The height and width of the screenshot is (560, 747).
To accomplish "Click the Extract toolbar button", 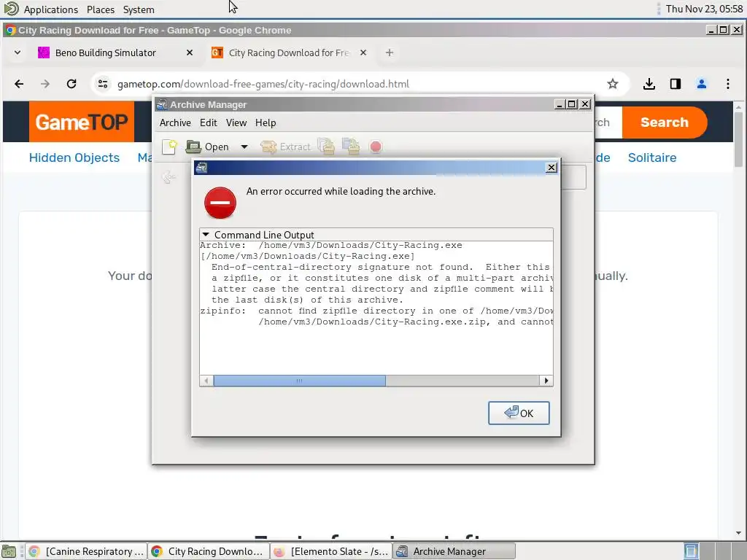I will pyautogui.click(x=285, y=147).
